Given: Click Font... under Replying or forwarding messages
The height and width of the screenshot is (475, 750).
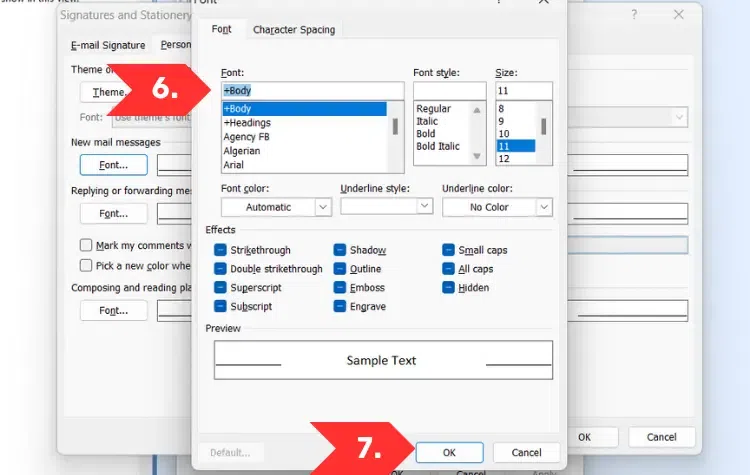Looking at the screenshot, I should pyautogui.click(x=113, y=213).
